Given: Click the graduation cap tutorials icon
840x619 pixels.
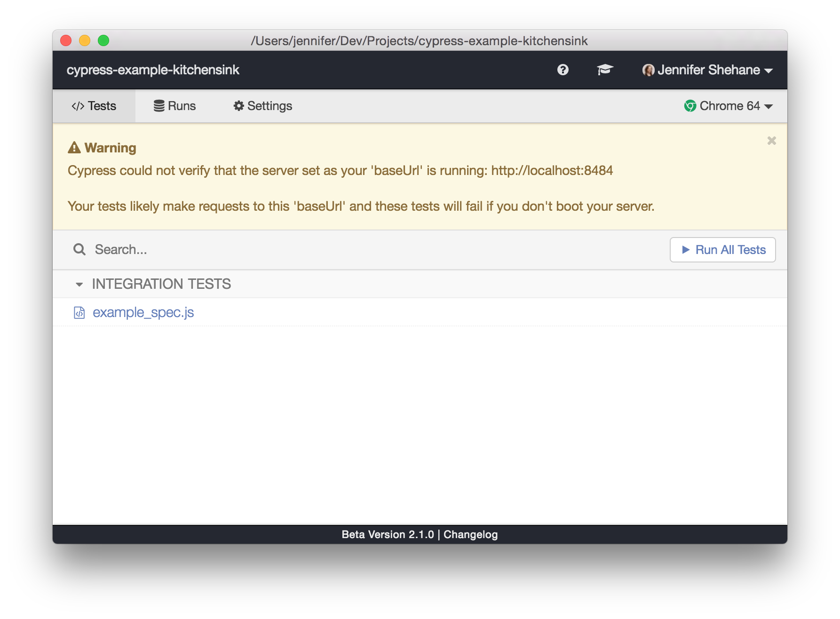Looking at the screenshot, I should click(x=605, y=70).
